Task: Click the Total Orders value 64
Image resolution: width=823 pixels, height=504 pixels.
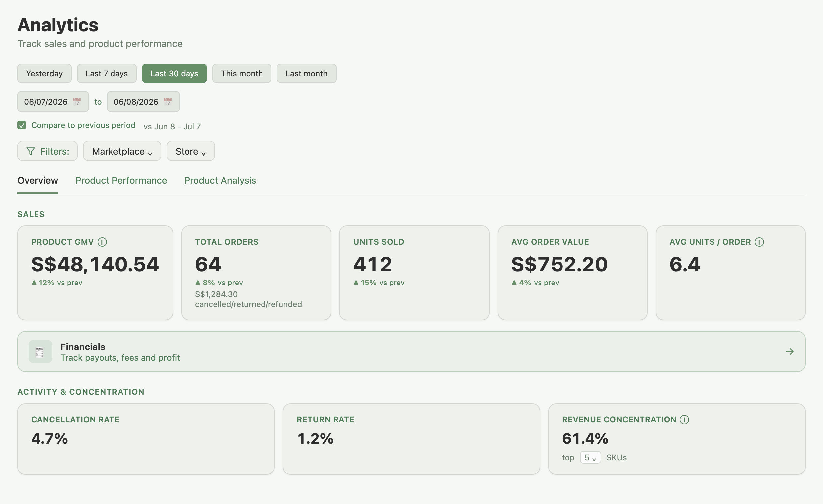Action: tap(208, 264)
